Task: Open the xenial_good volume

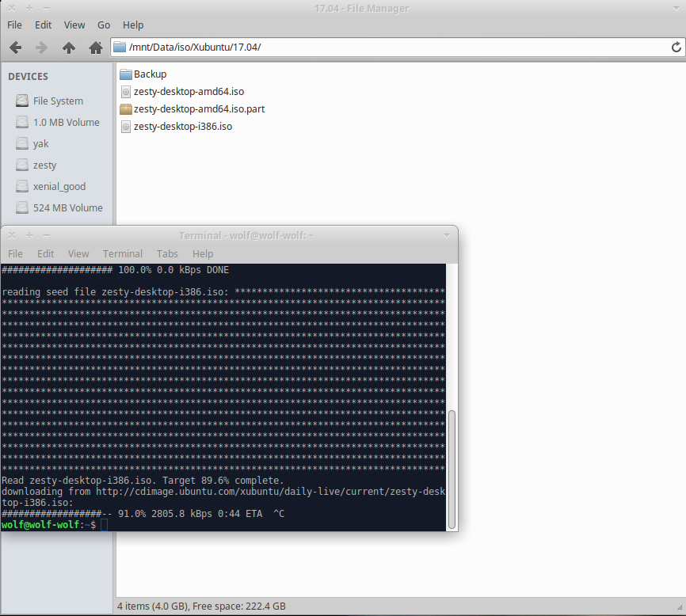Action: pyautogui.click(x=59, y=187)
